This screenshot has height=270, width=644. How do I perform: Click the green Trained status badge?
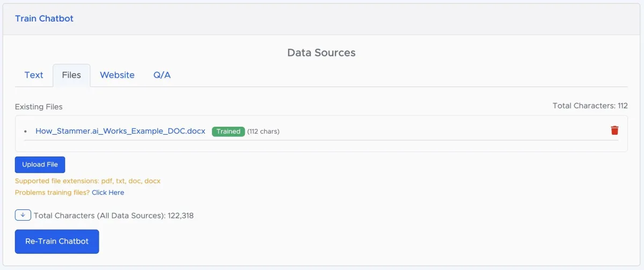click(228, 132)
